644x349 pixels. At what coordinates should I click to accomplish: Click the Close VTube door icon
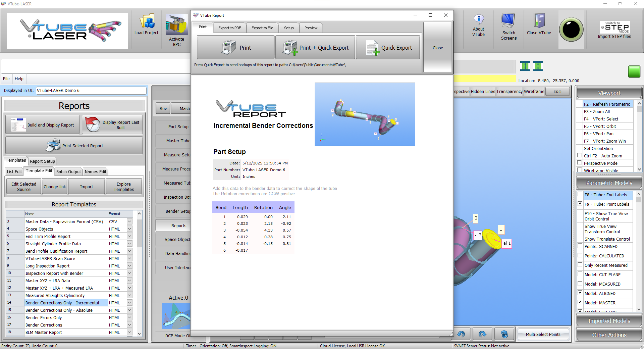tap(539, 21)
